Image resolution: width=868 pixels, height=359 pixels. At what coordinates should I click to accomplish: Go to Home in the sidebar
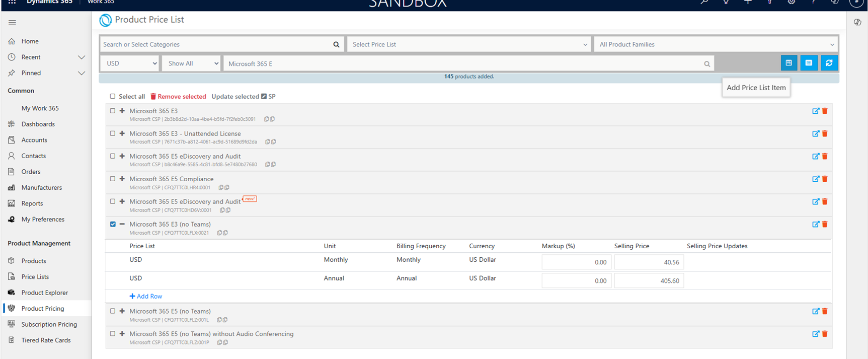click(x=30, y=41)
